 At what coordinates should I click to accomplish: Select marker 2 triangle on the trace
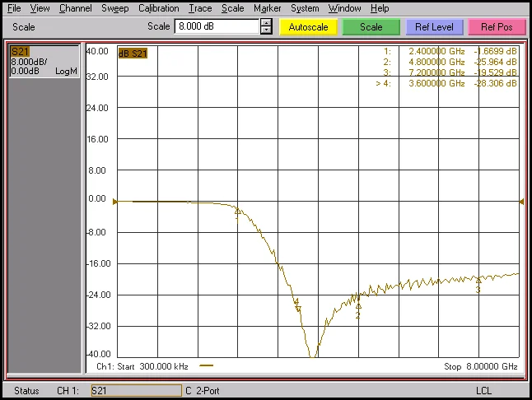[x=358, y=306]
